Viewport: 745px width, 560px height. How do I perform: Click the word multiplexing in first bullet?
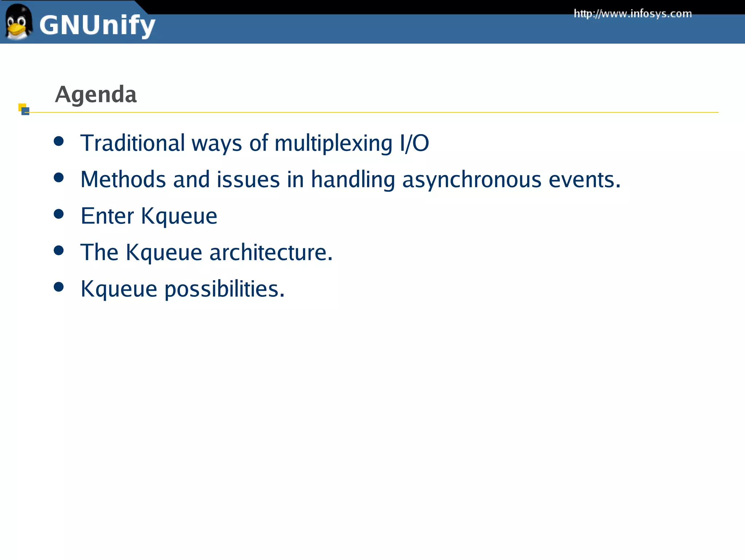click(333, 143)
